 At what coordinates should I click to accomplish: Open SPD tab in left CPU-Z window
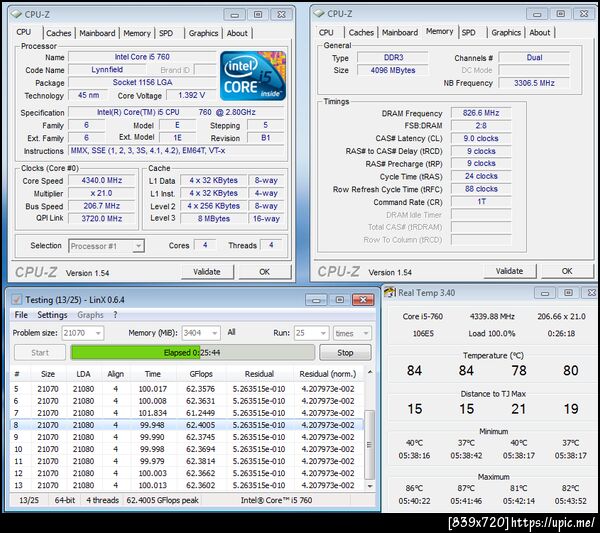(166, 33)
